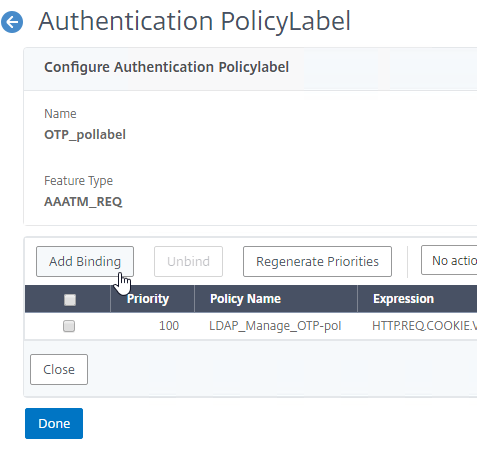Sort by the Expression column header
477x451 pixels.
(403, 299)
